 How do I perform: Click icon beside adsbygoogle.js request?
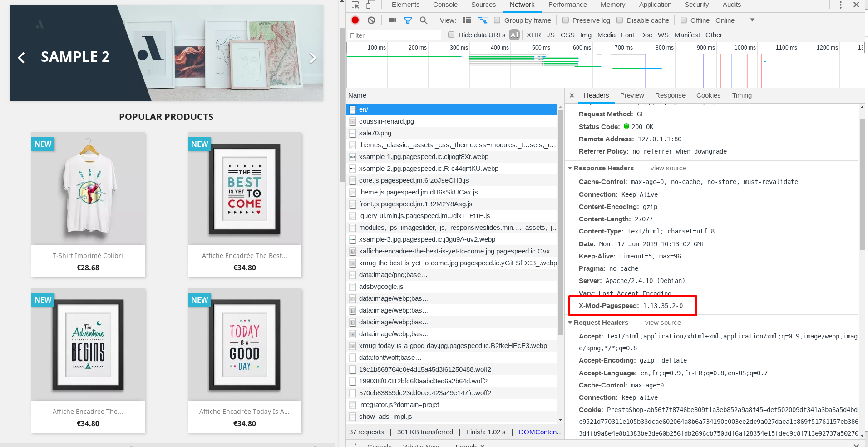click(x=353, y=287)
